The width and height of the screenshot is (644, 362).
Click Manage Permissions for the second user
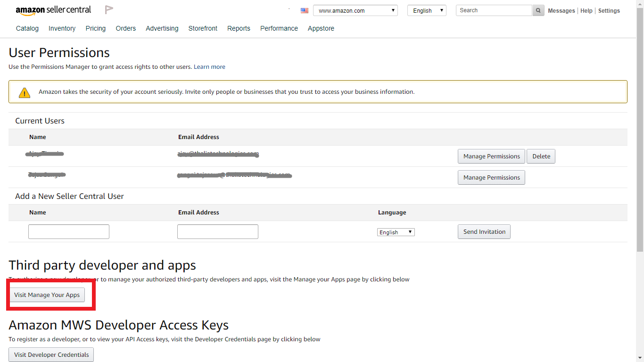coord(491,178)
